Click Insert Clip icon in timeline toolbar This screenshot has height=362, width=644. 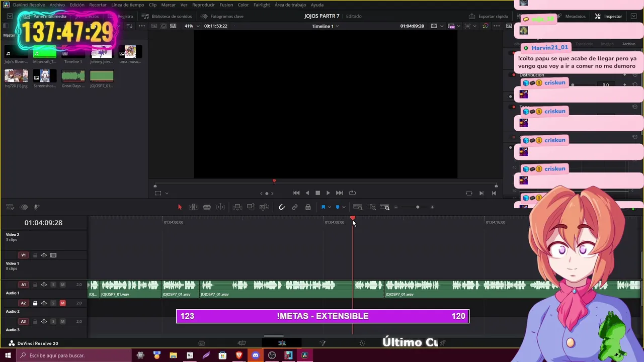237,207
